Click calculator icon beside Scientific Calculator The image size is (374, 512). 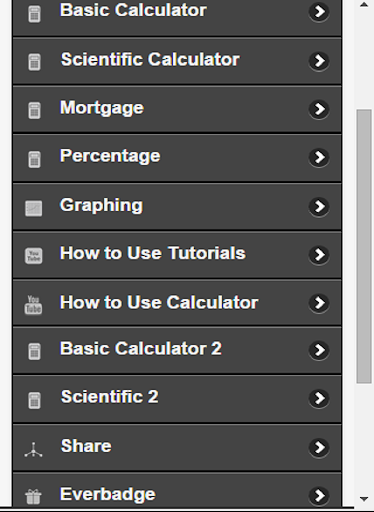(34, 62)
